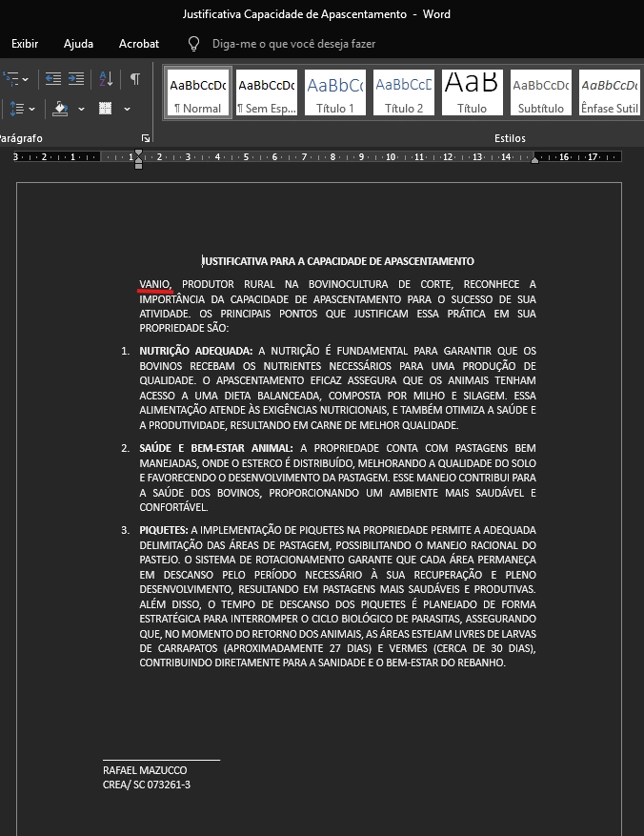Image resolution: width=644 pixels, height=836 pixels.
Task: Click the decrease indent icon
Action: click(x=53, y=79)
